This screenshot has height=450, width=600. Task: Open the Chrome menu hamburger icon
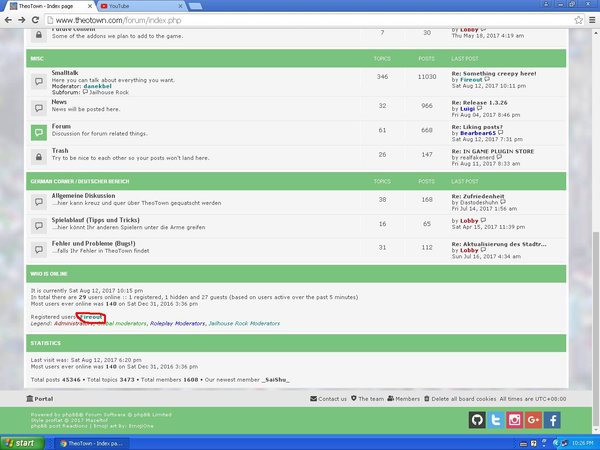click(x=592, y=20)
